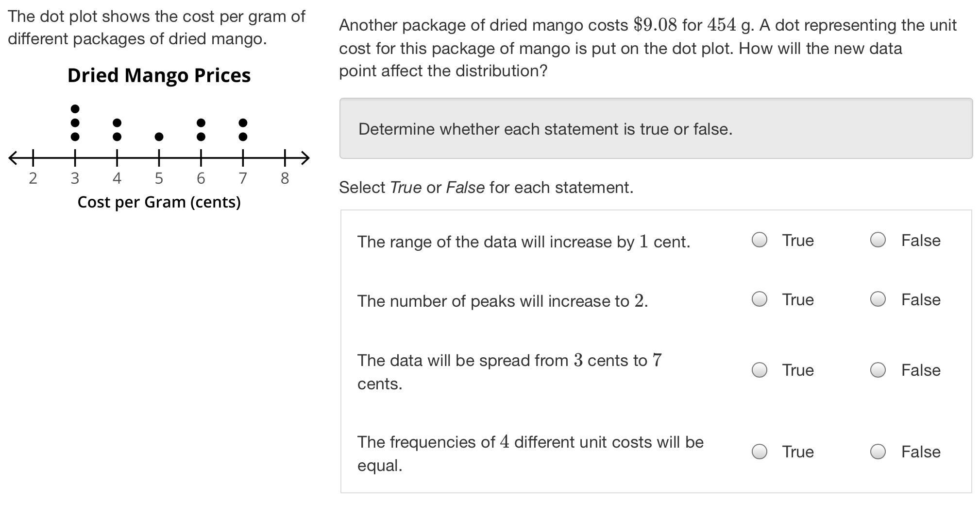
Task: Select False for number of peaks statement
Action: point(878,299)
